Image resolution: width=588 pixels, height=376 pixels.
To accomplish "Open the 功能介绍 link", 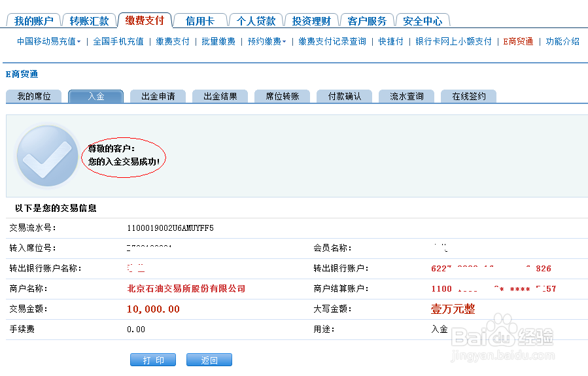I will click(x=562, y=41).
